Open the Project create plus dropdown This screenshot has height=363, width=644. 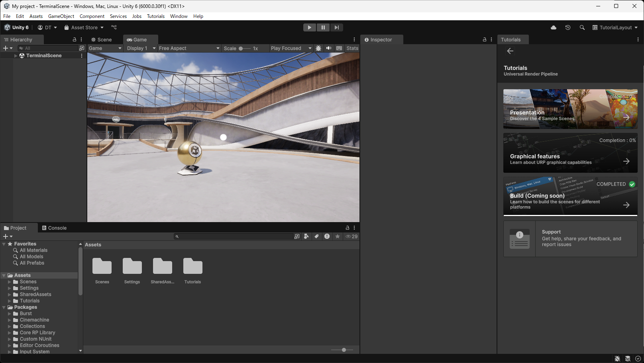pyautogui.click(x=8, y=236)
